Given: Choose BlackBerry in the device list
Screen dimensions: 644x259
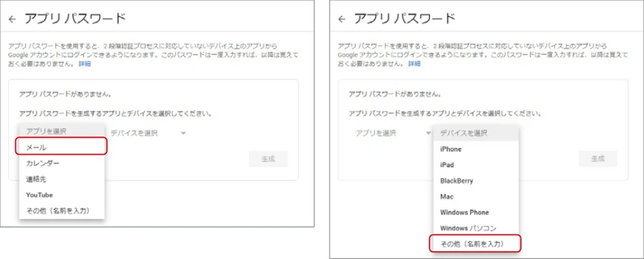Looking at the screenshot, I should 476,181.
